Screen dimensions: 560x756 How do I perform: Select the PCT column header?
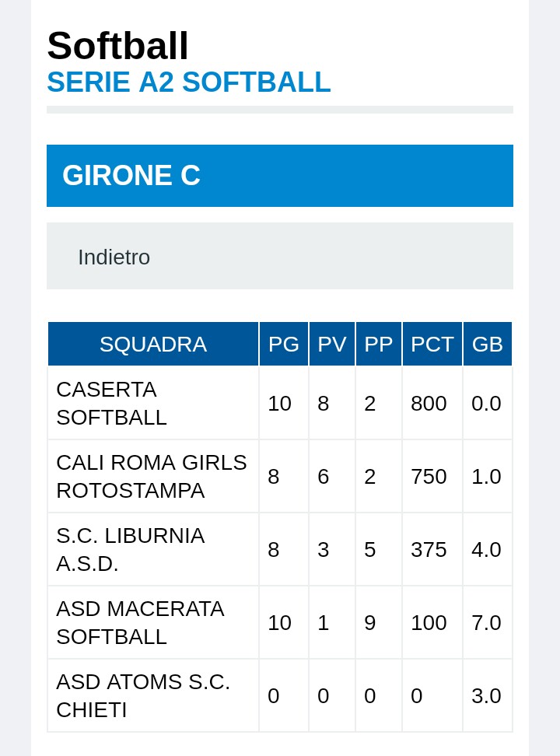tap(432, 345)
